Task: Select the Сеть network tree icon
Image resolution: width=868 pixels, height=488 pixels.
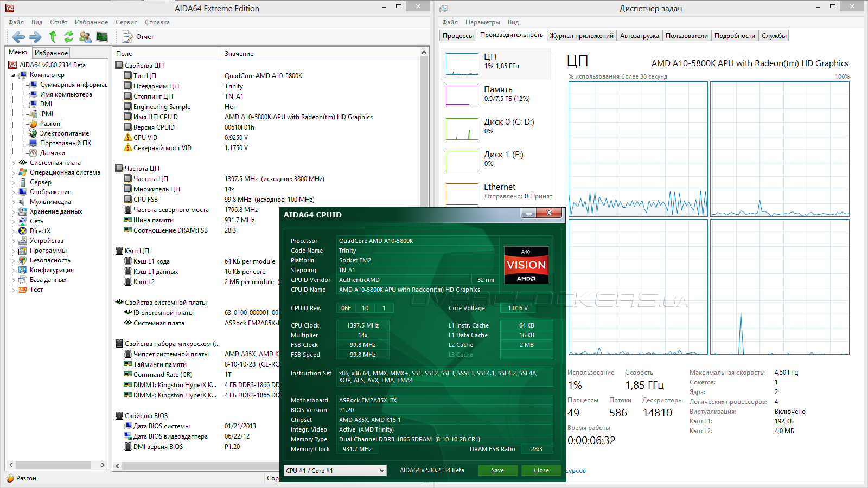Action: [23, 221]
